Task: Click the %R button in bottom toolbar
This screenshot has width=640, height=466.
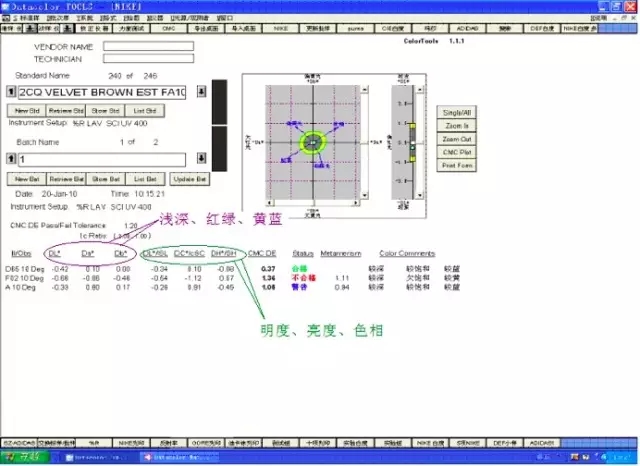Action: pyautogui.click(x=93, y=441)
